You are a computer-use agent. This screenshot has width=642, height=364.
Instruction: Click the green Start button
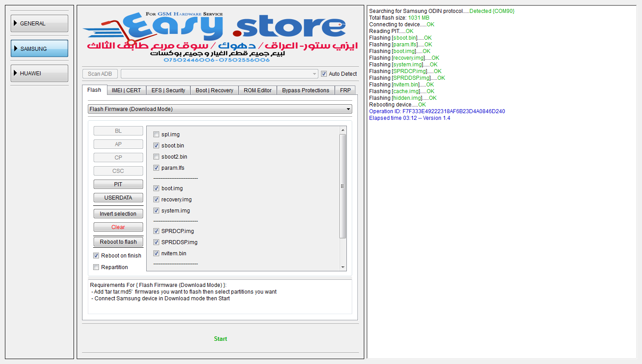click(x=221, y=339)
